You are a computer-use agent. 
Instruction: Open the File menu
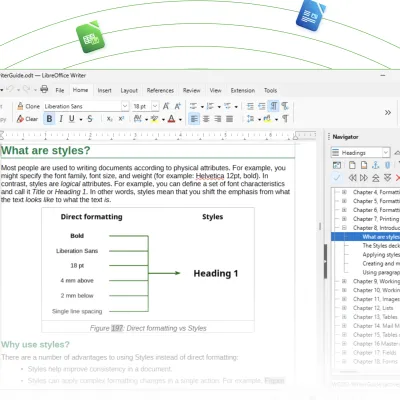point(60,90)
